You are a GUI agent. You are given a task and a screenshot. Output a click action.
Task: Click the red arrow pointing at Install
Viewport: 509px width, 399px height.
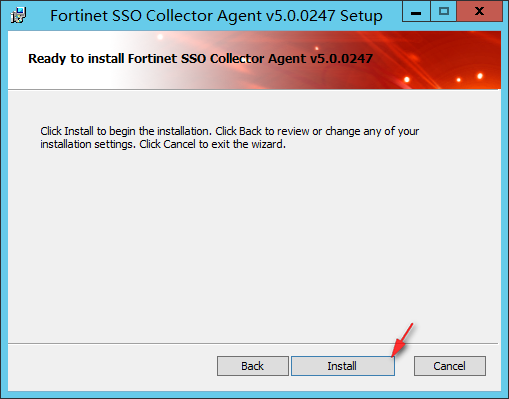tap(402, 340)
